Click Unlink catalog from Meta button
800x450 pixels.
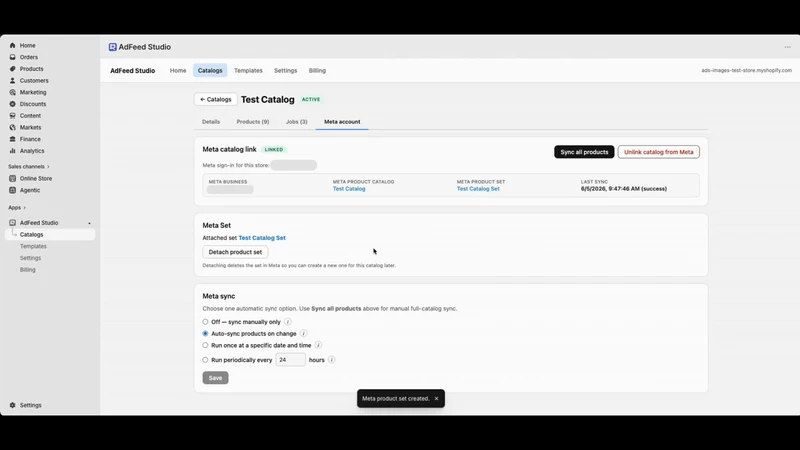(659, 152)
